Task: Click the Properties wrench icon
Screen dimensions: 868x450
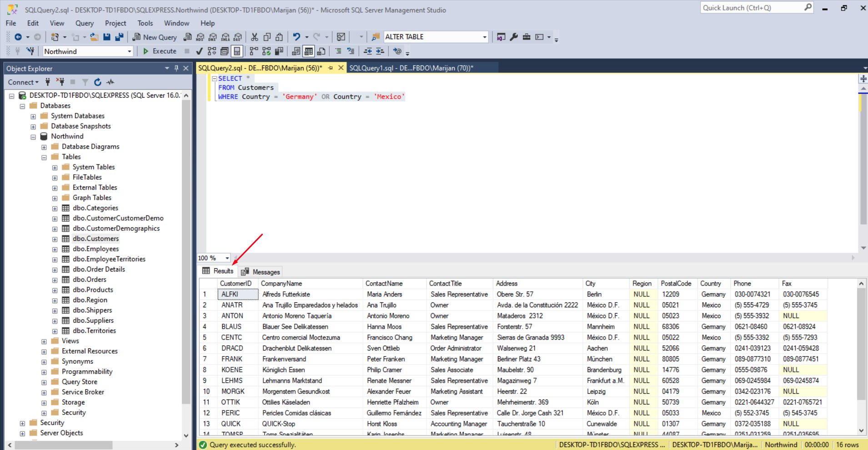Action: pyautogui.click(x=514, y=37)
